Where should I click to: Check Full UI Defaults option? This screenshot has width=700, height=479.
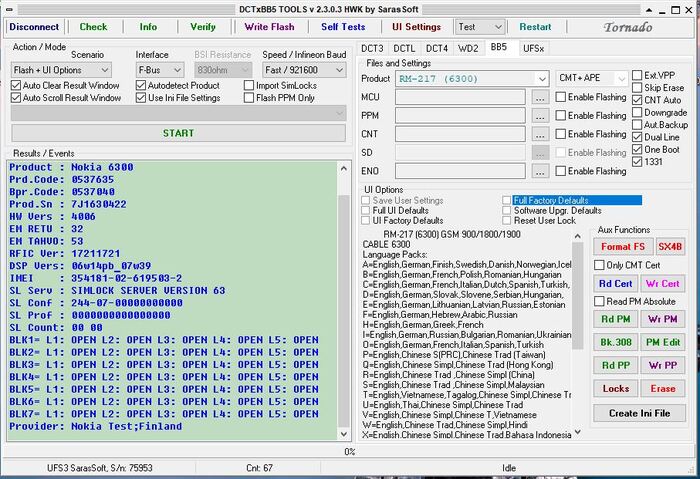coord(366,210)
